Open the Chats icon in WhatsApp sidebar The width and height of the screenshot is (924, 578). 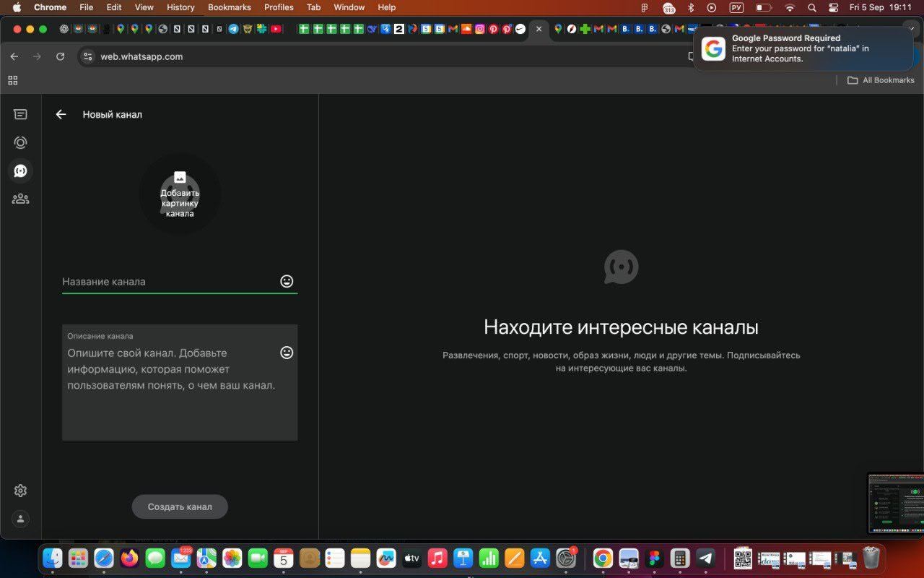20,114
